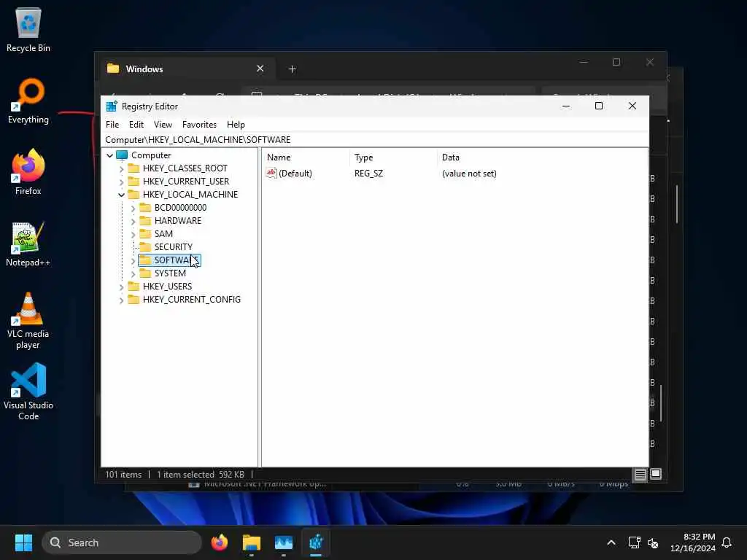Select the Computer root node
This screenshot has height=560, width=747.
151,155
